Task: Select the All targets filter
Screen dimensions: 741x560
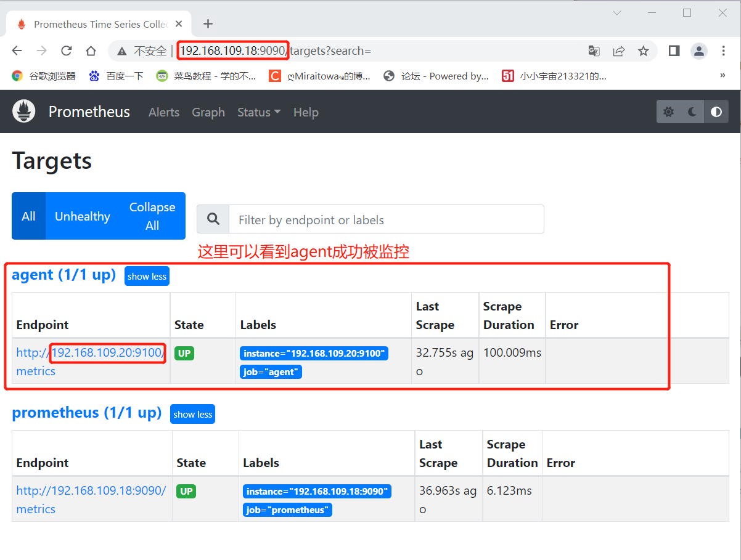Action: tap(28, 216)
